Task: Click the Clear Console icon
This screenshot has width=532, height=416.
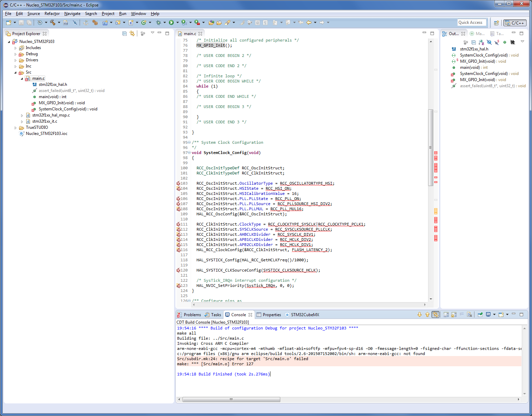Action: click(469, 314)
